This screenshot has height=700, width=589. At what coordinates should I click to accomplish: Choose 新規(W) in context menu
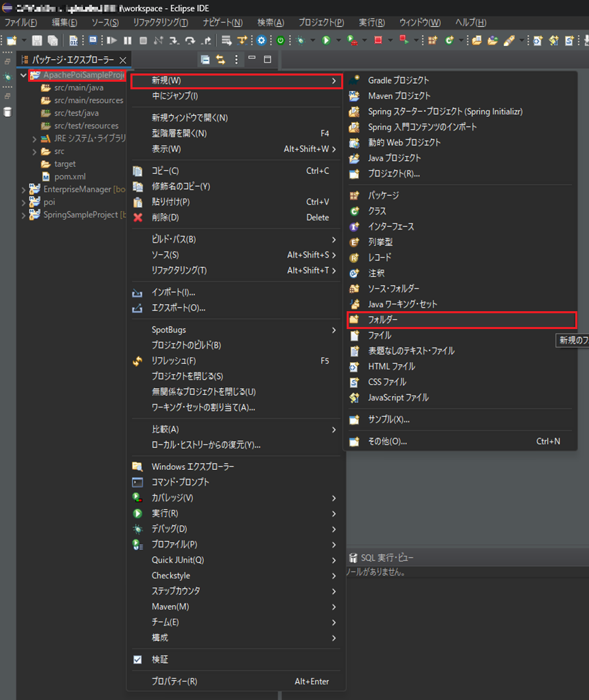tap(236, 81)
